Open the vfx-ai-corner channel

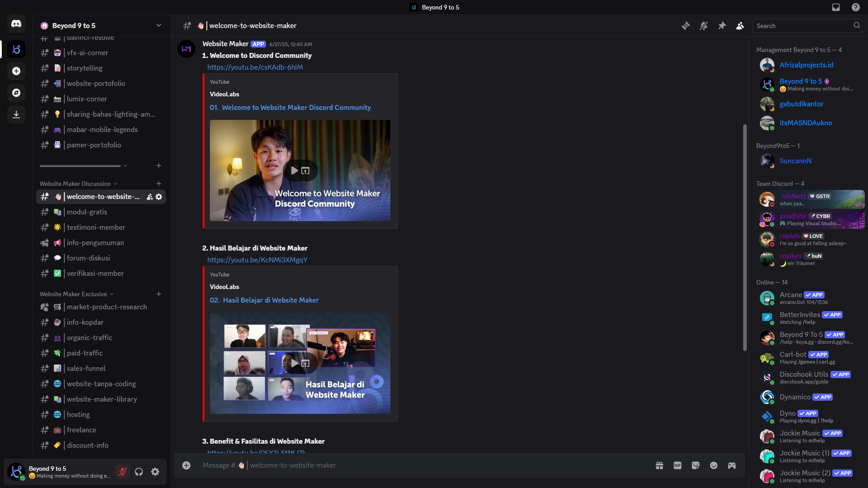101,53
